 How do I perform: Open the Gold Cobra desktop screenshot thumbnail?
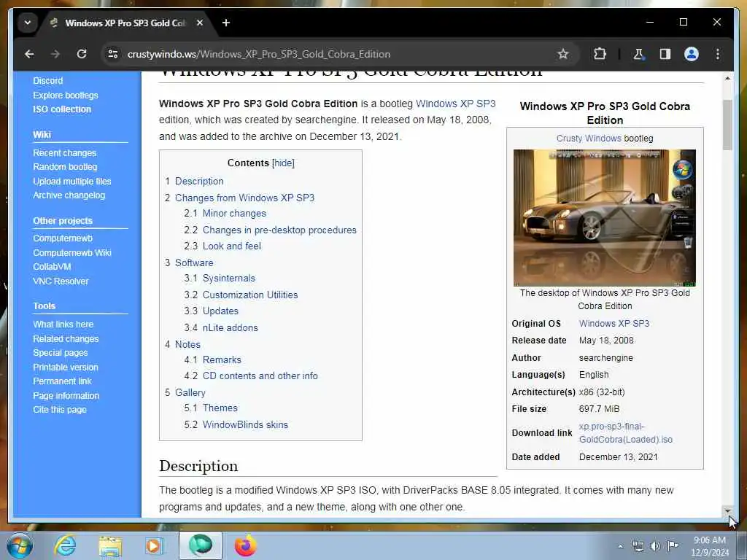pyautogui.click(x=605, y=217)
